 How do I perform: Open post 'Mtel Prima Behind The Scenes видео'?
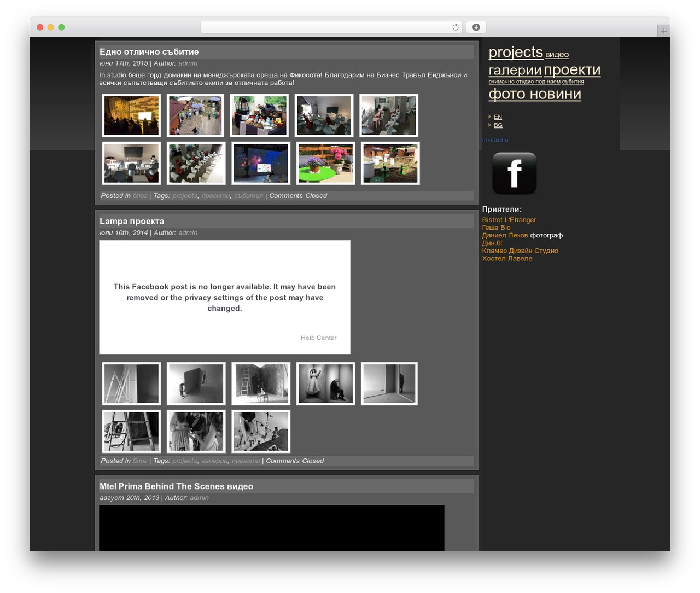(x=176, y=486)
